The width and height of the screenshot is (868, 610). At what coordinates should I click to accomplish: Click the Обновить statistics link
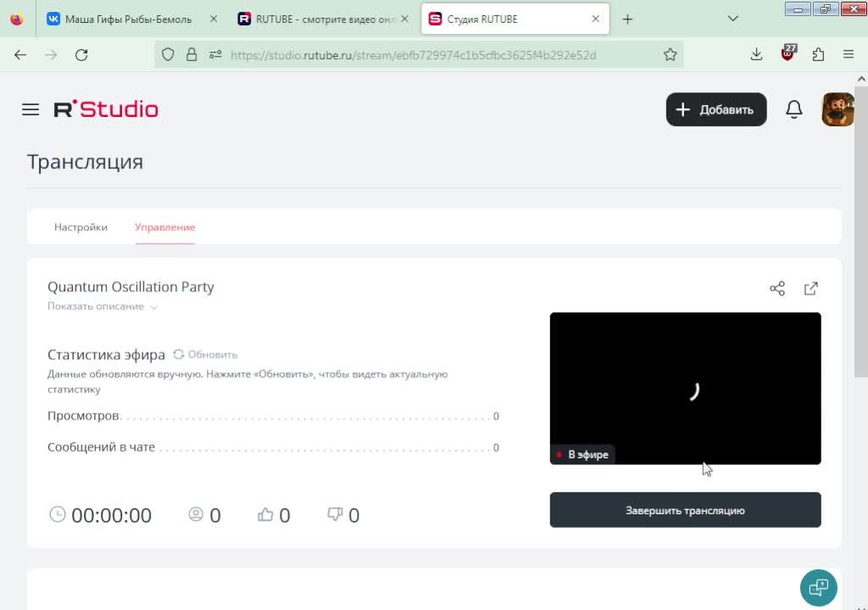213,354
